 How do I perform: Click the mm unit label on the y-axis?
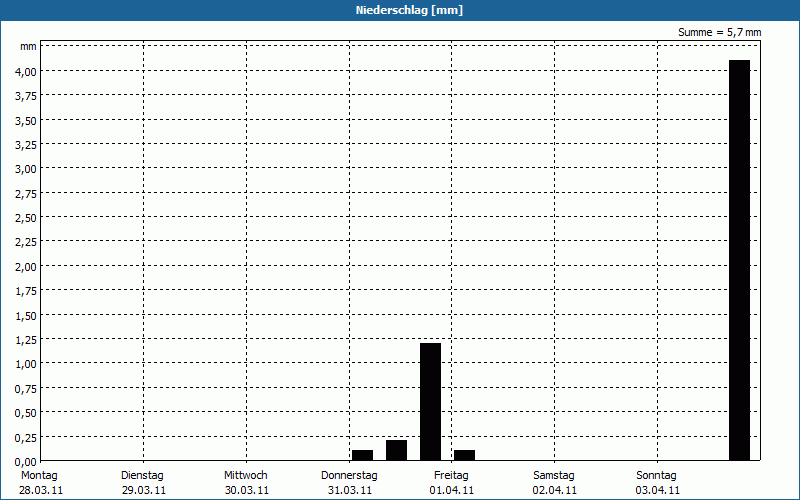28,47
